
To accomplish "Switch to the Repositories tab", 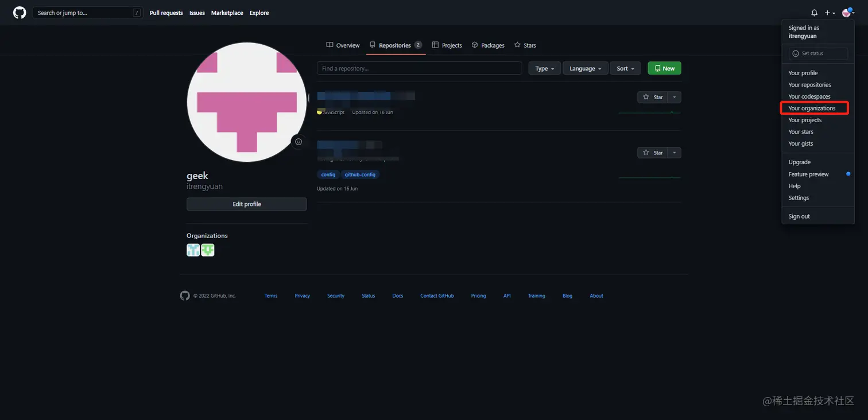I will (x=396, y=45).
